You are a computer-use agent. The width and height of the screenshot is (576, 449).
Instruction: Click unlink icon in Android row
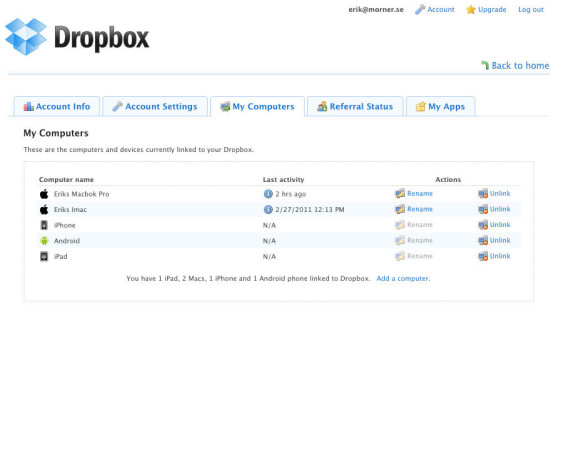coord(483,240)
